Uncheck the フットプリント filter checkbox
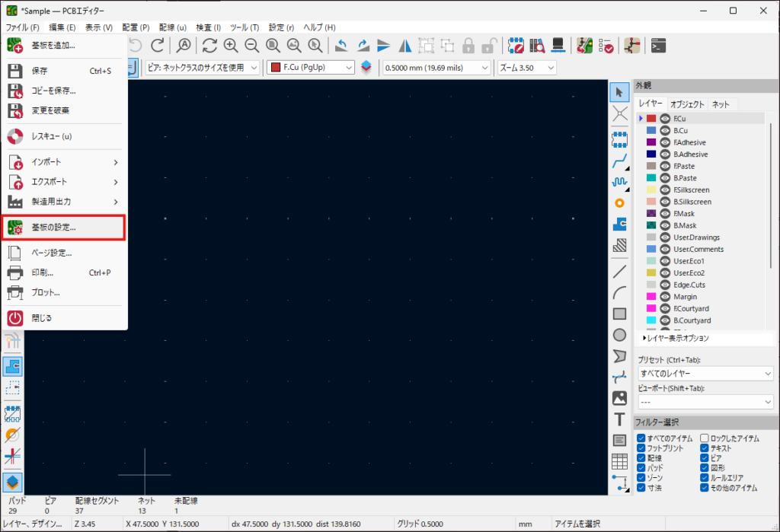The width and height of the screenshot is (780, 532). point(641,449)
